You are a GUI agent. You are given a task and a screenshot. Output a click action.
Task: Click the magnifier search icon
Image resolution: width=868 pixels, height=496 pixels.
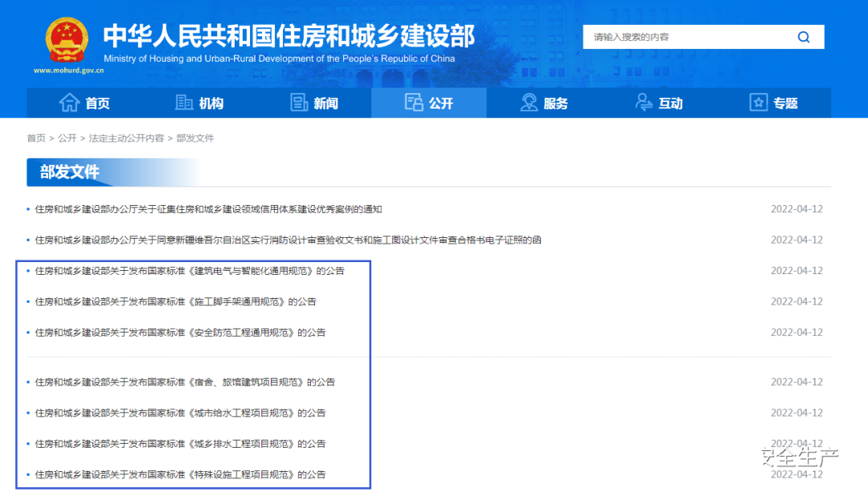coord(803,37)
